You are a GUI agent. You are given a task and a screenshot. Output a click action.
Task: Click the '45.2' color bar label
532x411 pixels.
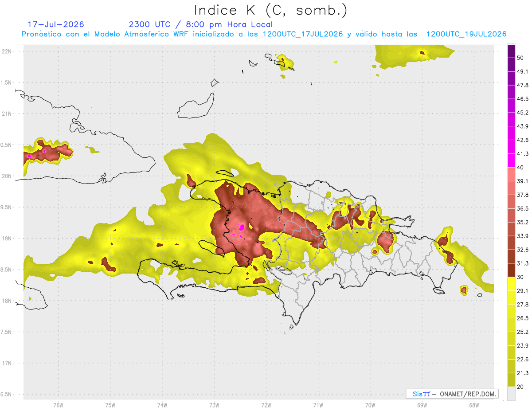(523, 113)
